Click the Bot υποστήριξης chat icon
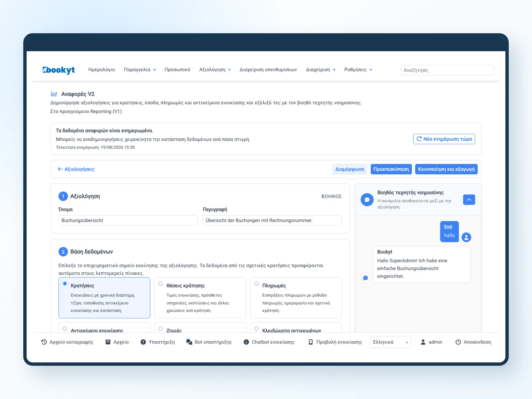The image size is (532, 399). point(189,342)
